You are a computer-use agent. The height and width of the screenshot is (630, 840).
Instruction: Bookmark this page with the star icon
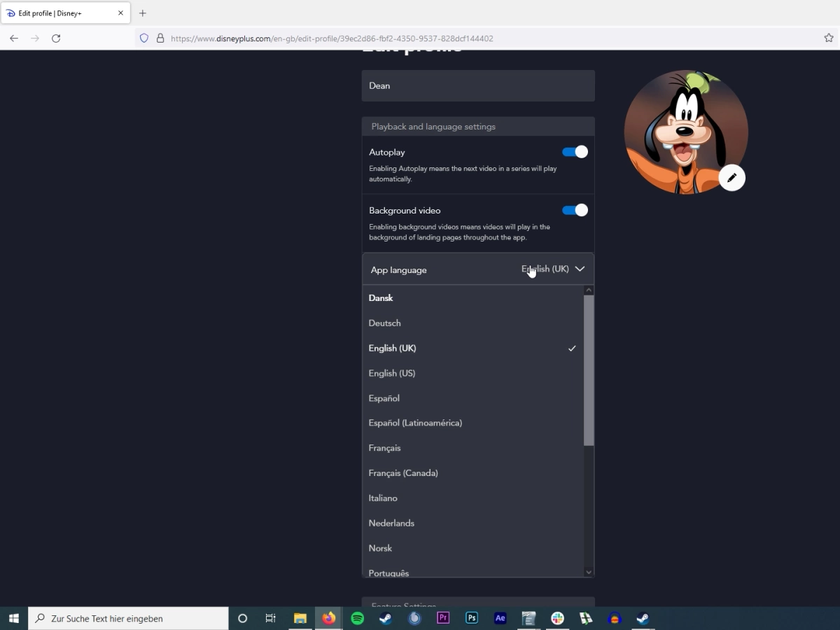829,38
